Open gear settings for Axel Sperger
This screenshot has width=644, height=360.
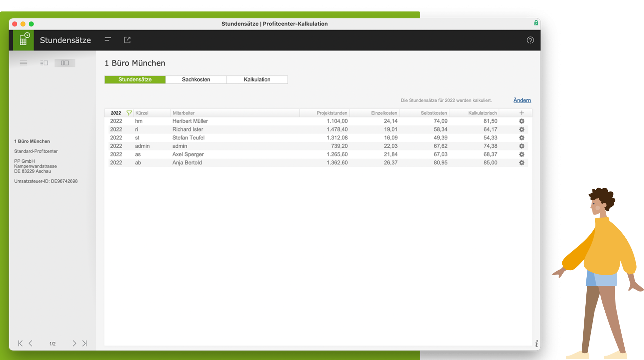coord(522,154)
